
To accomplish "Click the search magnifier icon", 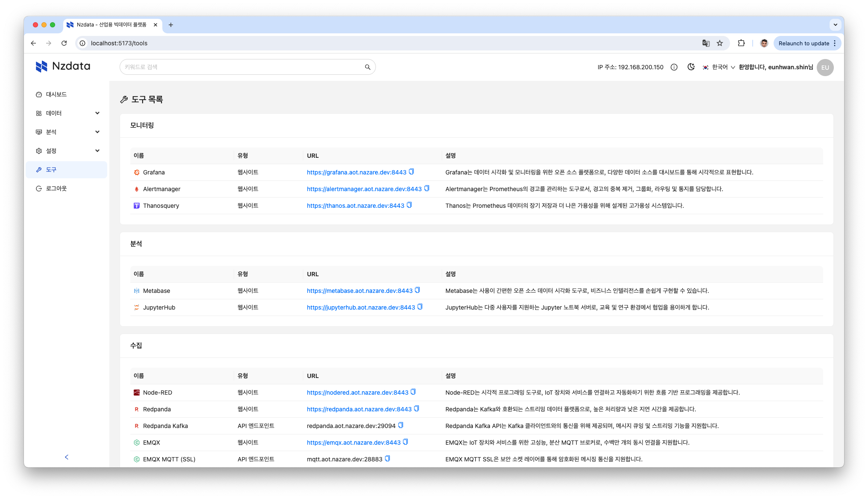I will [367, 67].
